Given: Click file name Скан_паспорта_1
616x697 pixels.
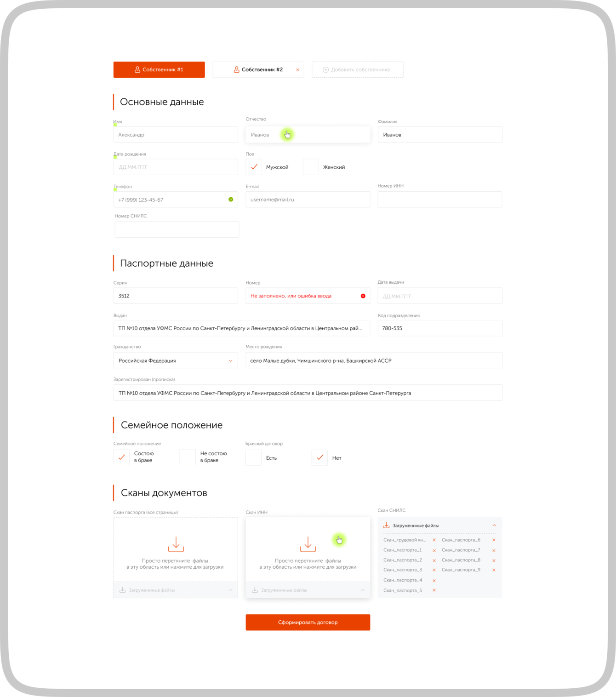Looking at the screenshot, I should click(402, 550).
